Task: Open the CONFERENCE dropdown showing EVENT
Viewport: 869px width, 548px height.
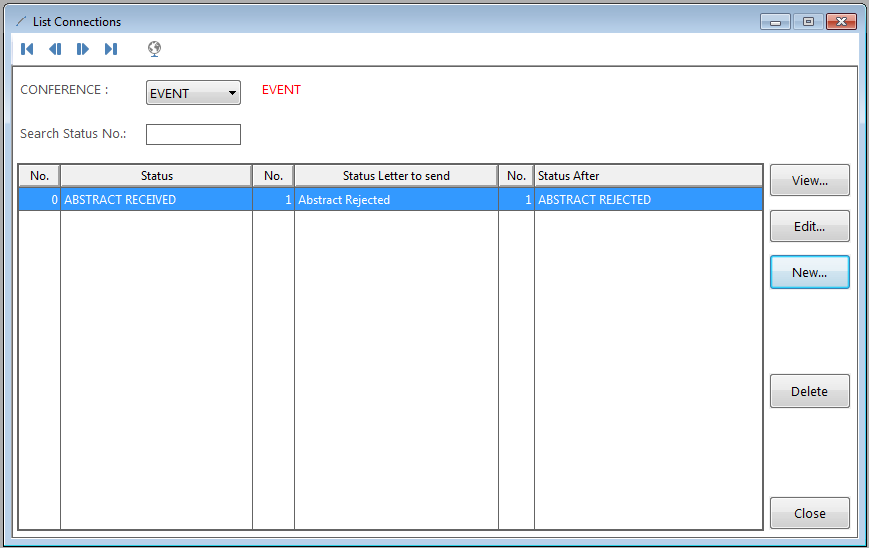Action: click(x=193, y=93)
